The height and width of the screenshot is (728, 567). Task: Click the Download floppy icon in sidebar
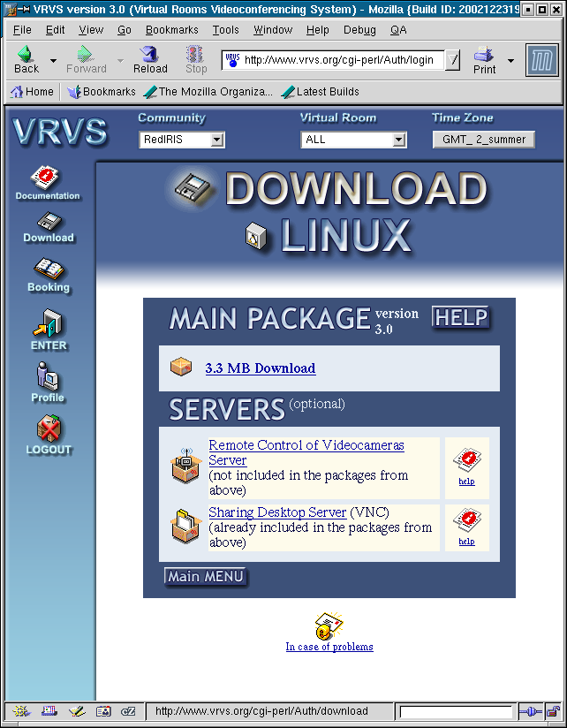click(x=49, y=222)
